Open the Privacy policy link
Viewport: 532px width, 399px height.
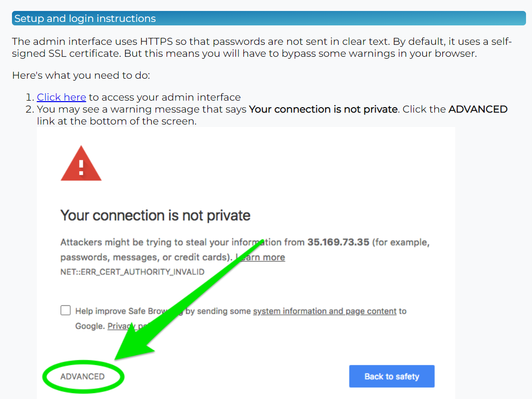click(x=129, y=326)
